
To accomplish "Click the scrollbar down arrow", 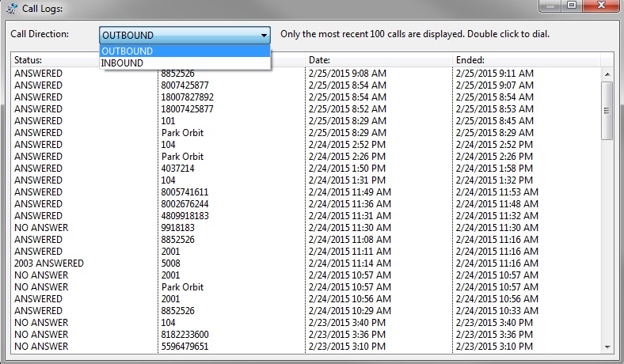I will 607,347.
